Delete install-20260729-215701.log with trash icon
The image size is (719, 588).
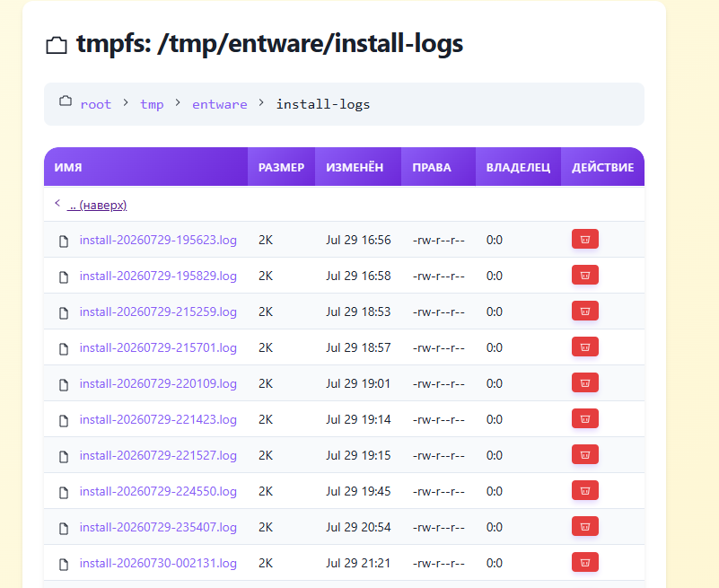pyautogui.click(x=584, y=347)
